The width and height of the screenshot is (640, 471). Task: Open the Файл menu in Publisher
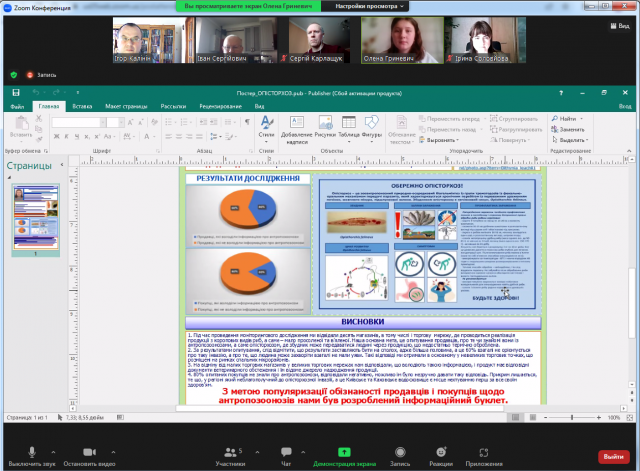17,105
